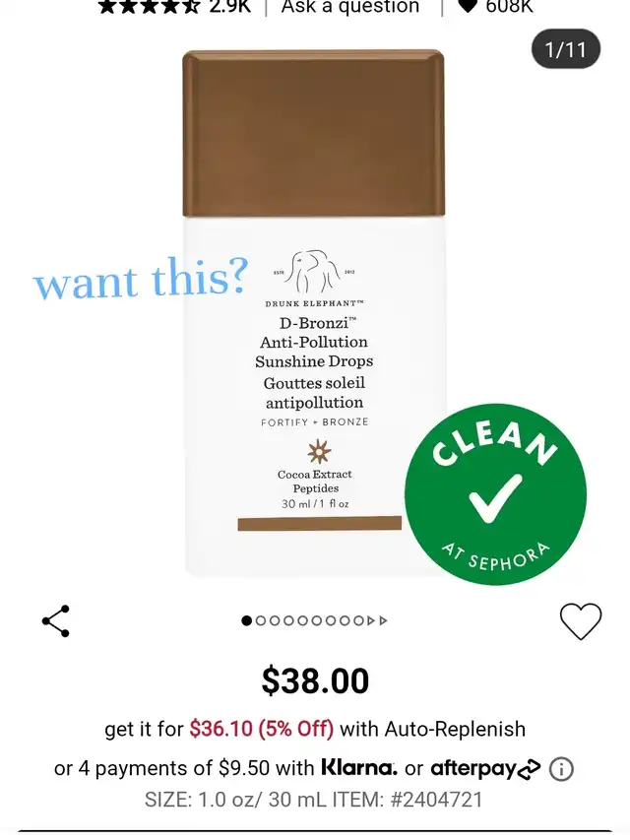The image size is (630, 840).
Task: Click the $36.10 (5% Off) Auto-Replenish offer
Action: point(262,729)
